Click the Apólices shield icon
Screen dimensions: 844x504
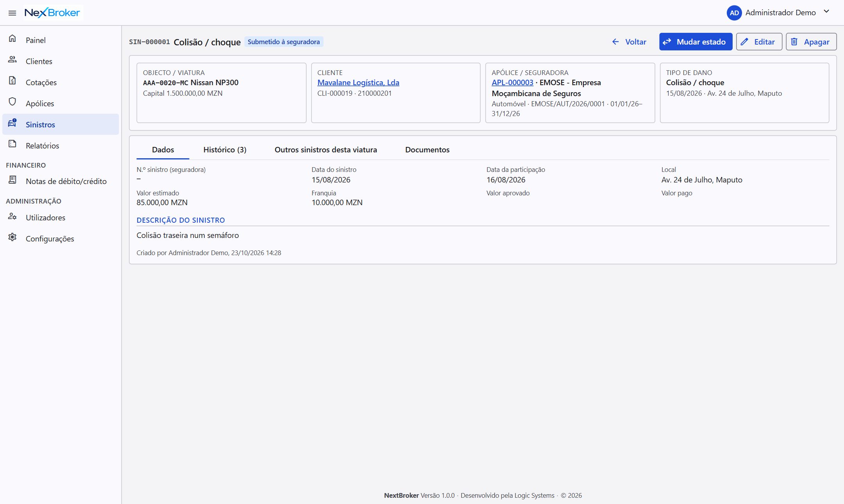point(13,102)
